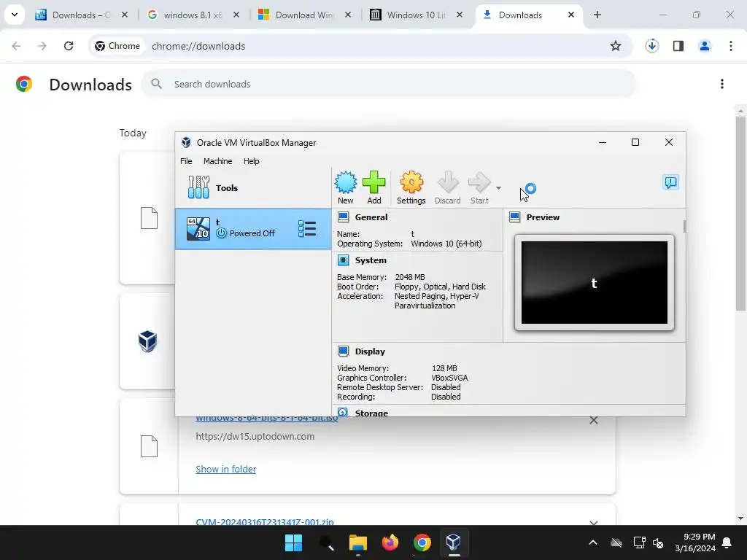
Task: Close the active Downloads tab
Action: click(x=570, y=15)
